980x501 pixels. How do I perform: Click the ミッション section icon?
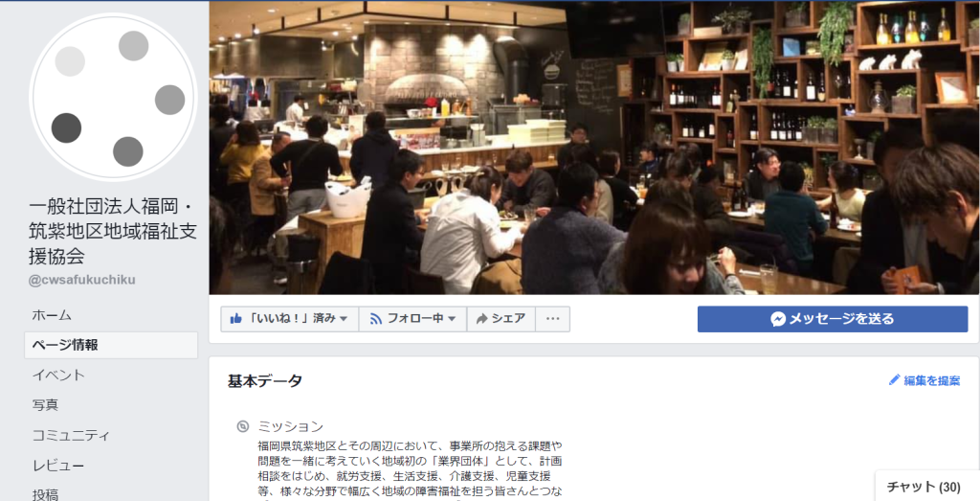tap(243, 426)
